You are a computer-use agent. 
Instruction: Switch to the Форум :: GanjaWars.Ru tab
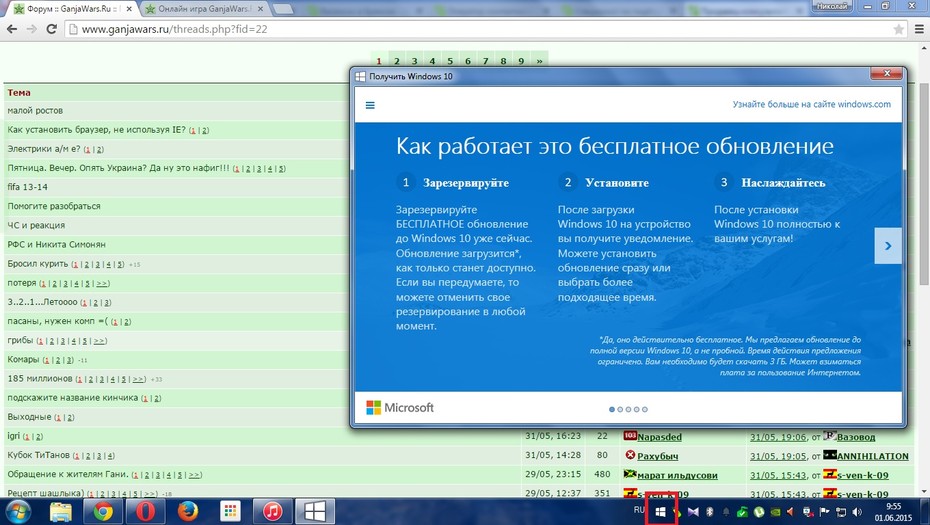(72, 9)
